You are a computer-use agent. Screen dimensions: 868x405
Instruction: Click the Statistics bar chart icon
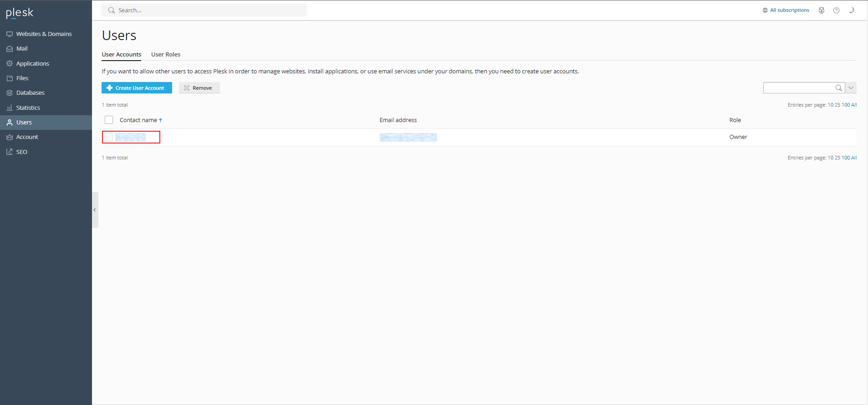click(10, 108)
